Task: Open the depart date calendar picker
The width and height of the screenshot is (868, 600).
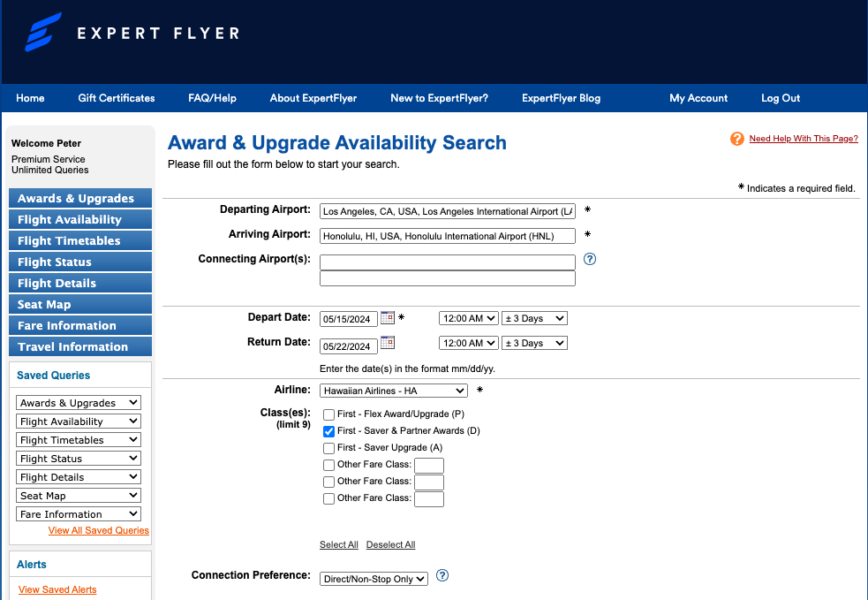Action: [x=387, y=318]
